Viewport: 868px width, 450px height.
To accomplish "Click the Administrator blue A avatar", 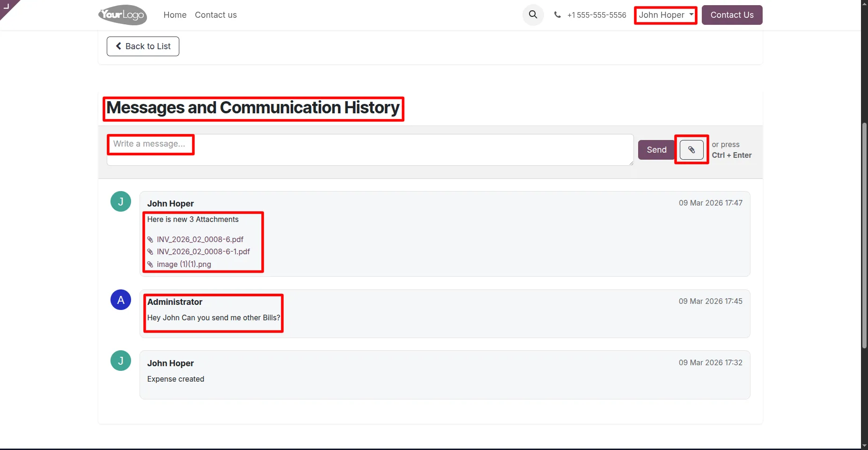I will (x=121, y=300).
